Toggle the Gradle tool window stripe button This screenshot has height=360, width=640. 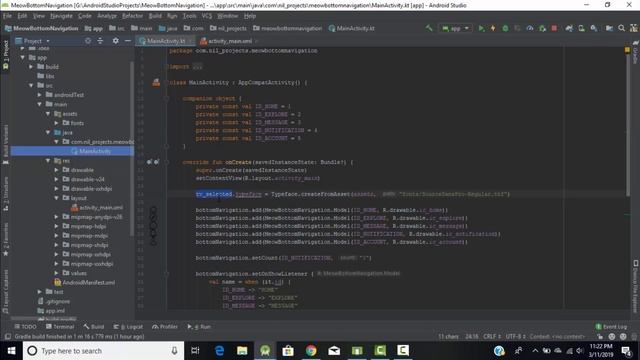coord(636,52)
